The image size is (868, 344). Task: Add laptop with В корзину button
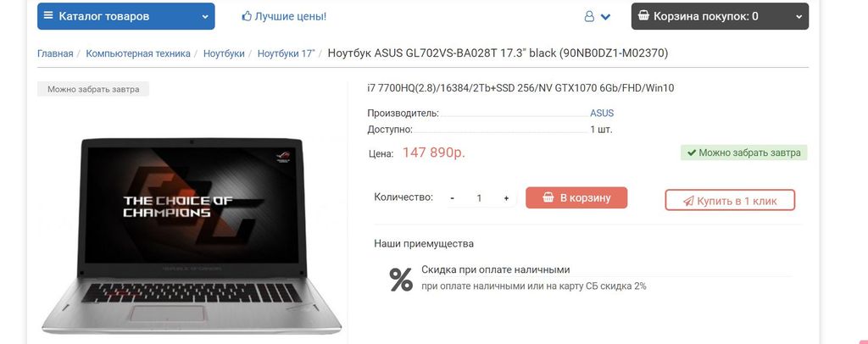tap(576, 197)
